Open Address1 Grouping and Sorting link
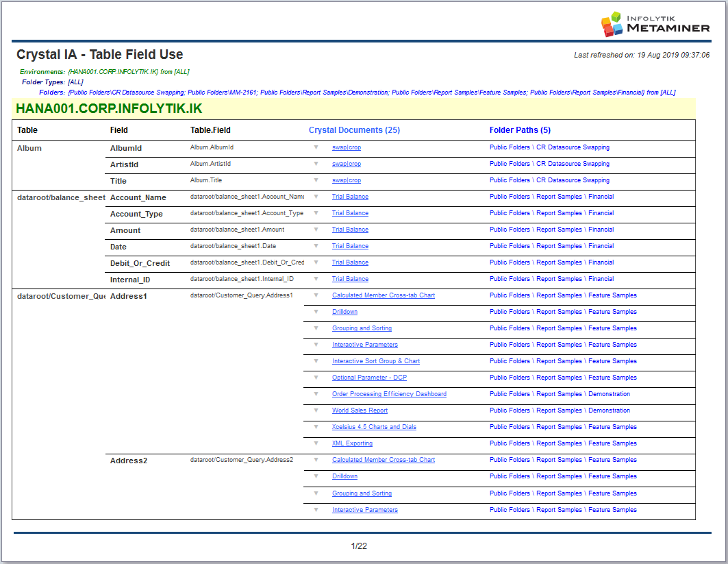728x564 pixels. click(362, 328)
